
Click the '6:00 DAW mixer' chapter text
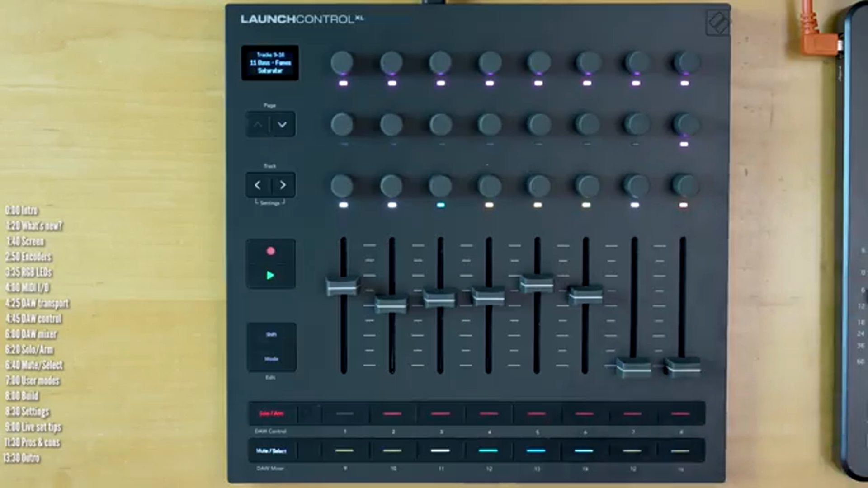point(31,334)
